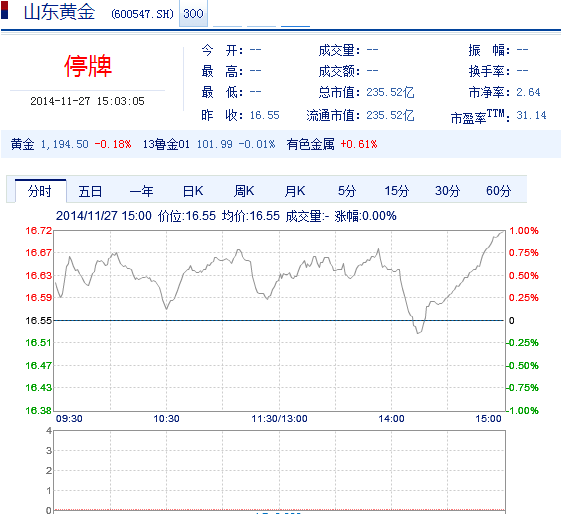Click the 成交量 label in stats
Viewport: 561px width, 514px height.
[x=339, y=50]
